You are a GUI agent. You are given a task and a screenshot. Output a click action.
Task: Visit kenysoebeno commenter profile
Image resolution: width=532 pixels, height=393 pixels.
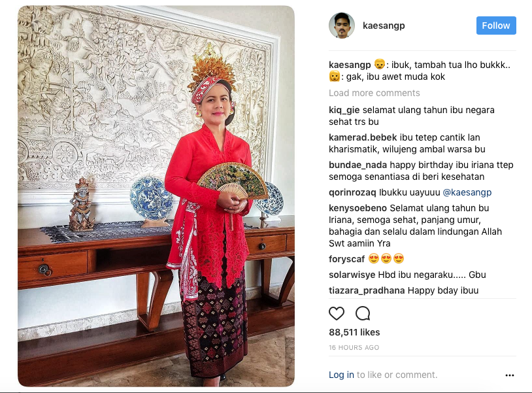(x=357, y=208)
